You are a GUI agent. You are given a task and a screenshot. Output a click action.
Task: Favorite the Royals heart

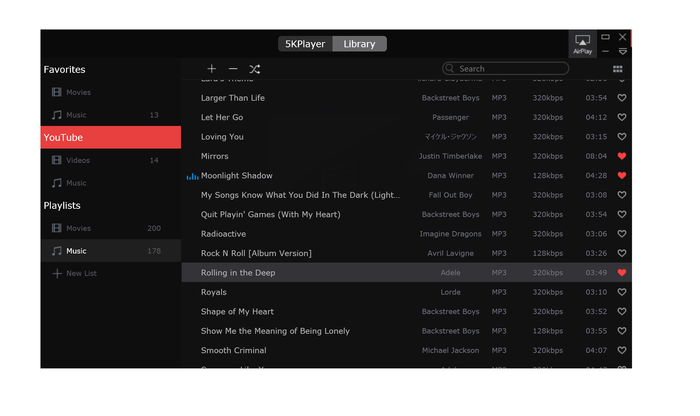(x=621, y=292)
